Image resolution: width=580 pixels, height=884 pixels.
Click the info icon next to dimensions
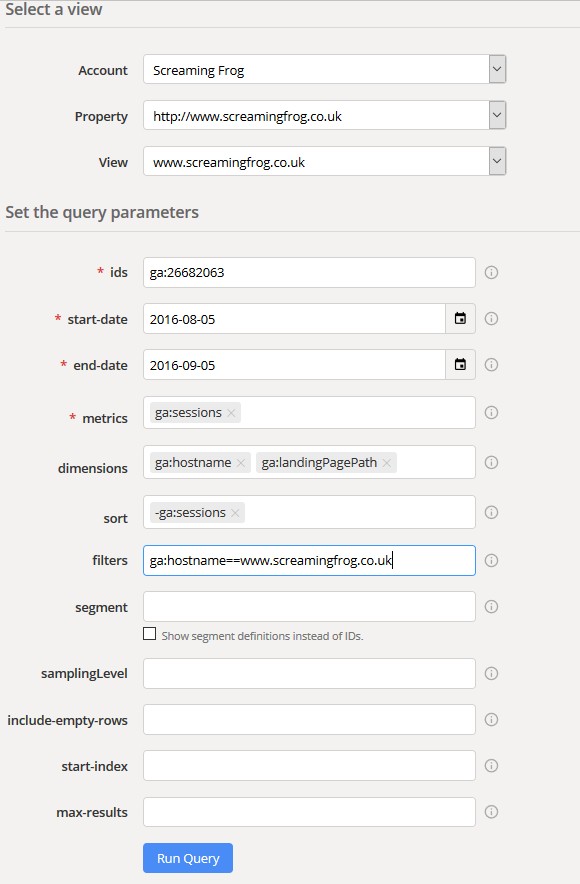tap(492, 462)
